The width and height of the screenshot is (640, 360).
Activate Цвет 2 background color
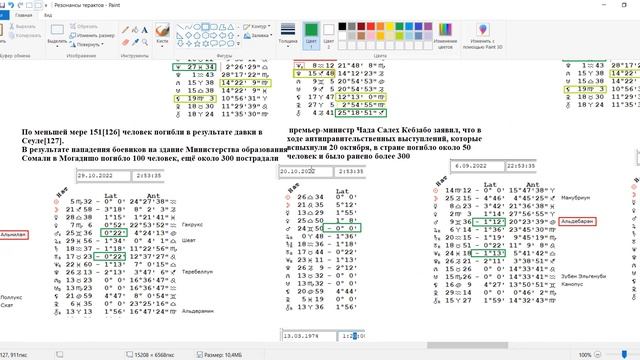point(329,36)
